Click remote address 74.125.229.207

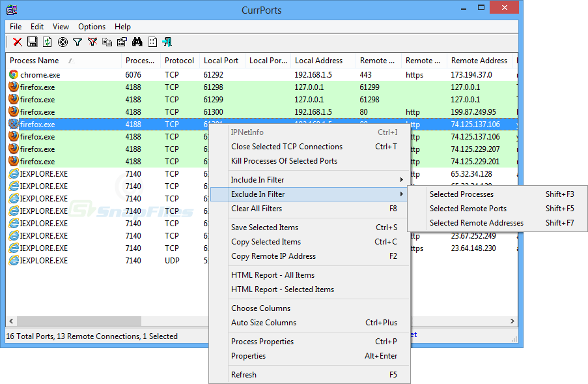tap(475, 149)
